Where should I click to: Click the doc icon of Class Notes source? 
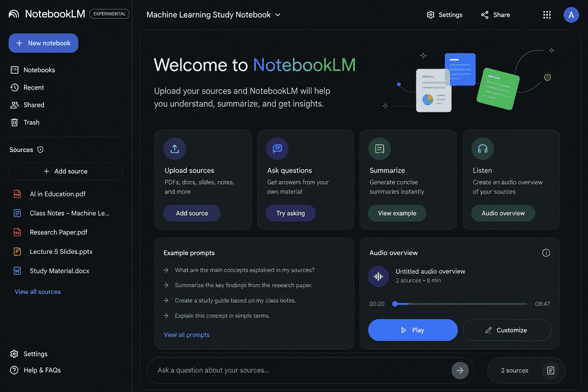coord(17,213)
